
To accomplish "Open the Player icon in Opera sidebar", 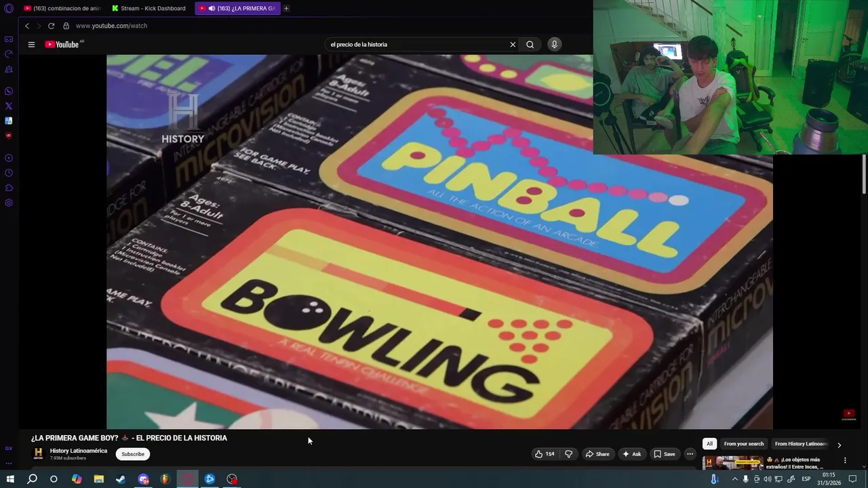I will click(x=9, y=158).
